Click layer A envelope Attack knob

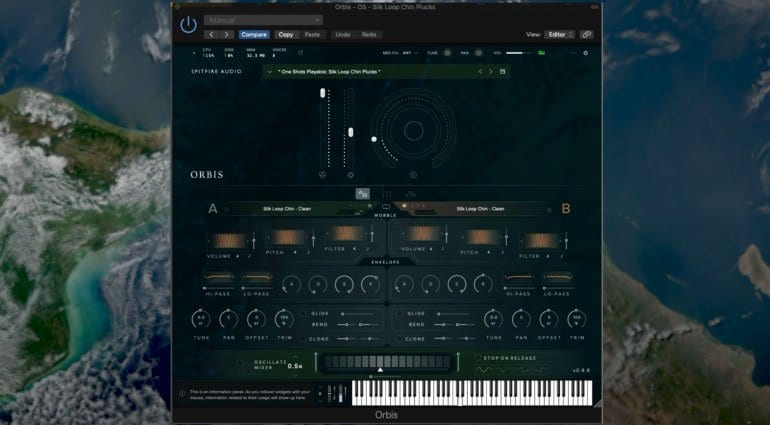[x=292, y=284]
